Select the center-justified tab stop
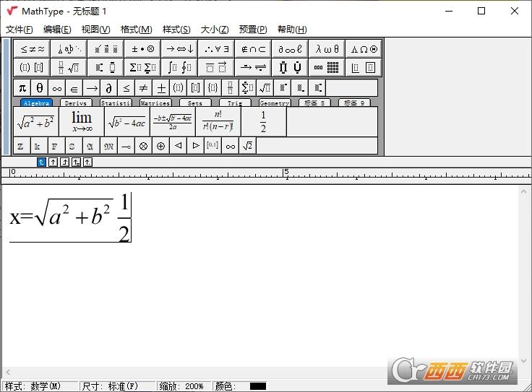 click(53, 162)
